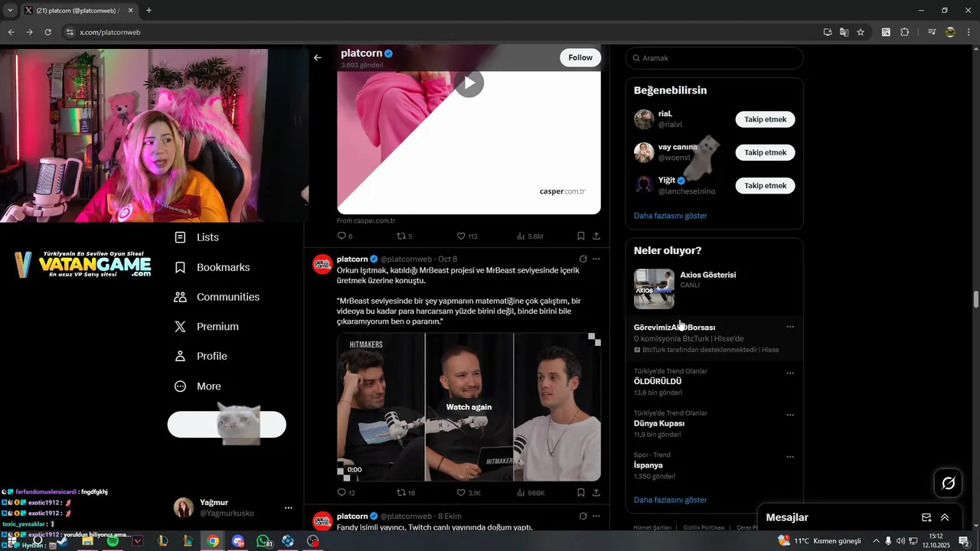Viewport: 980px width, 551px height.
Task: Open a new Chrome tab
Action: pos(149,11)
